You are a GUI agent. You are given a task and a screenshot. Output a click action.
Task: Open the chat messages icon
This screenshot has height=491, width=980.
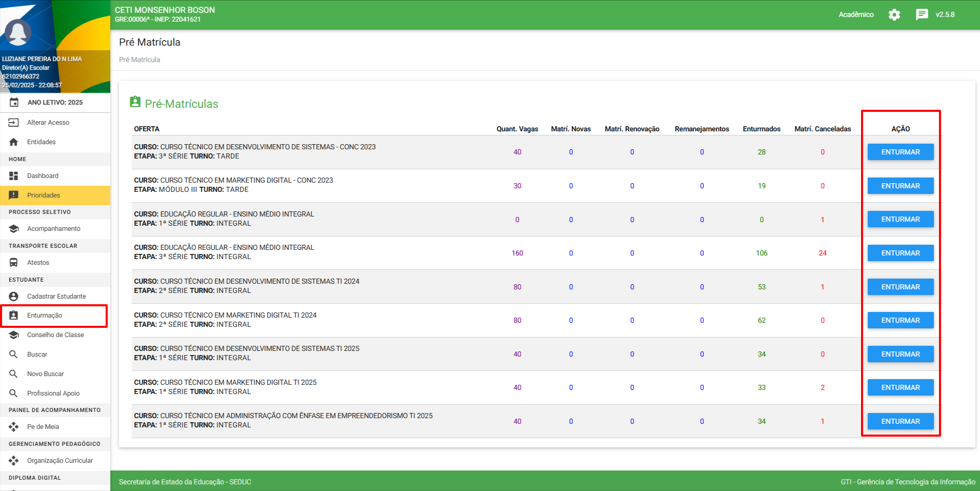click(x=922, y=15)
